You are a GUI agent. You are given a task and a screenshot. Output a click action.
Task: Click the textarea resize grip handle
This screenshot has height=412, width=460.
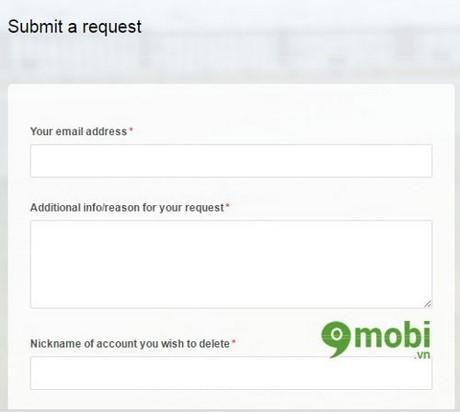click(x=428, y=304)
